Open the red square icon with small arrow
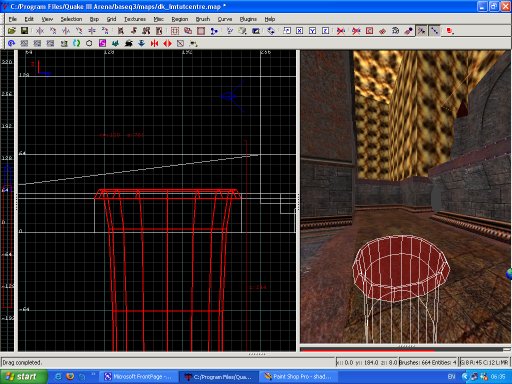 tap(450, 31)
